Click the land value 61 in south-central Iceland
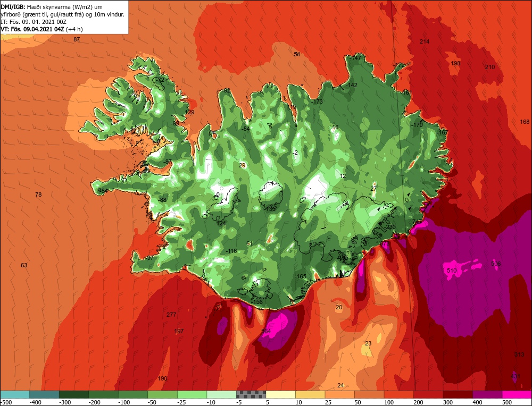The height and width of the screenshot is (406, 532). 250,243
